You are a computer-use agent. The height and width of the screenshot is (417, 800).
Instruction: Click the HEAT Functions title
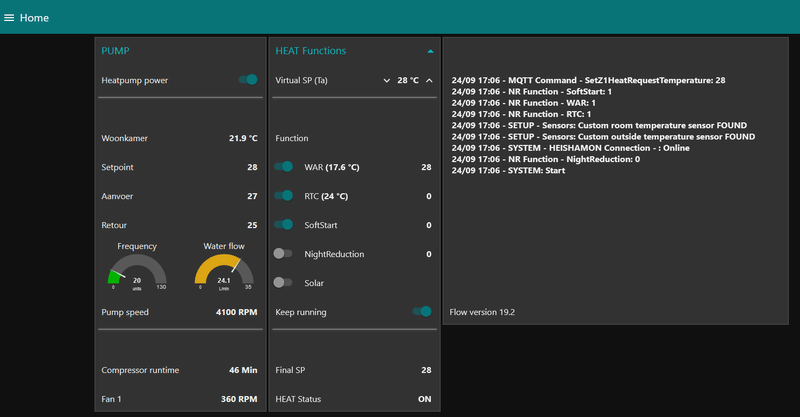point(311,51)
